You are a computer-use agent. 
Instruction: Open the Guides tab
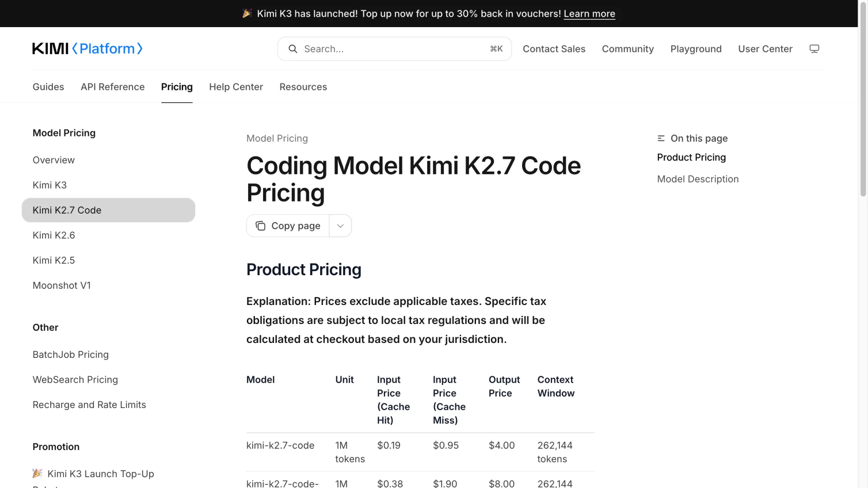[x=48, y=87]
